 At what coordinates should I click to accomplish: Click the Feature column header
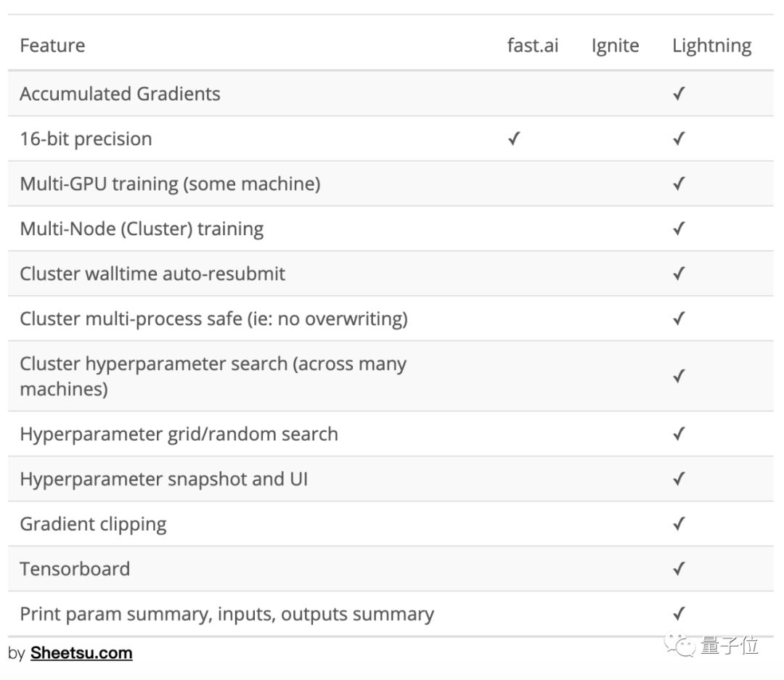tap(52, 46)
